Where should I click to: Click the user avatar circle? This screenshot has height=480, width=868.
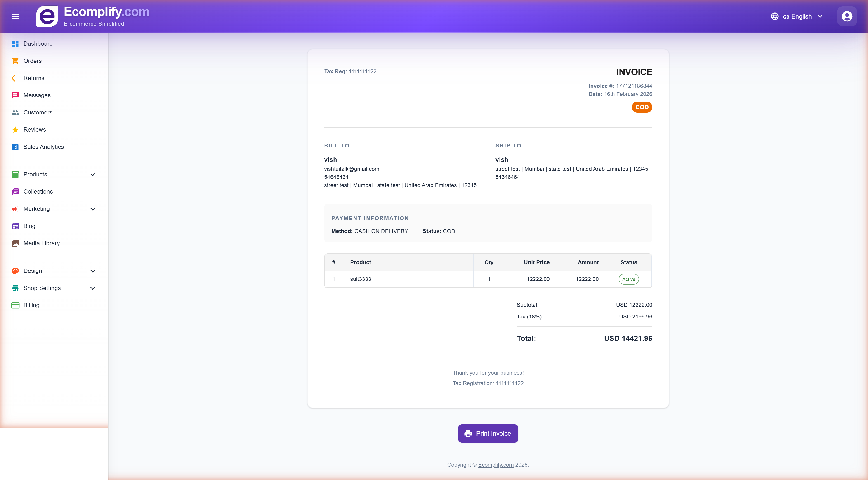tap(847, 16)
